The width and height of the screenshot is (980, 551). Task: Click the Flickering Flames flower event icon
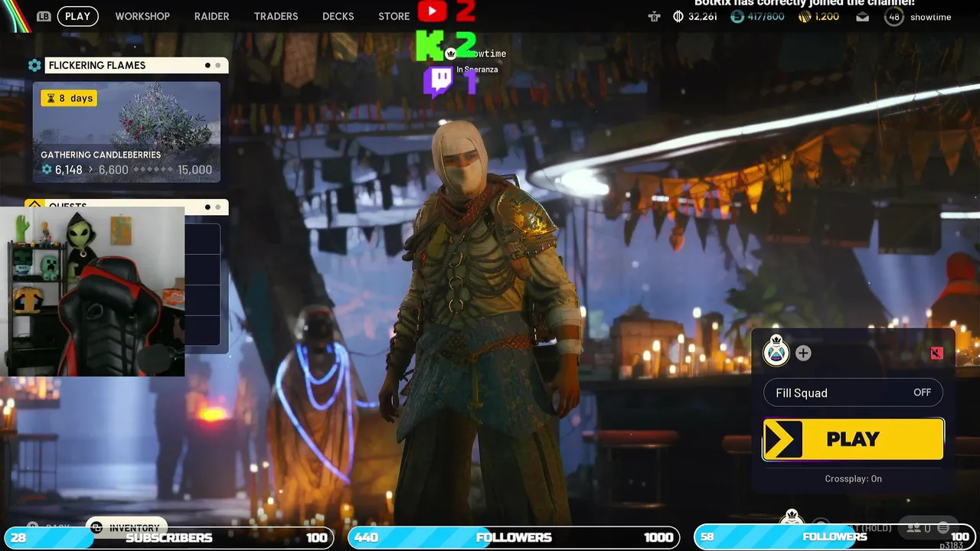34,66
